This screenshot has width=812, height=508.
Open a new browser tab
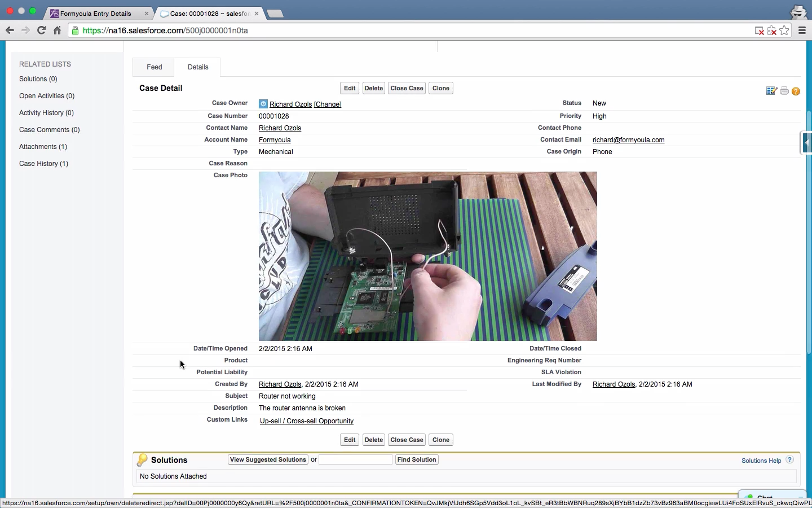[x=275, y=14]
